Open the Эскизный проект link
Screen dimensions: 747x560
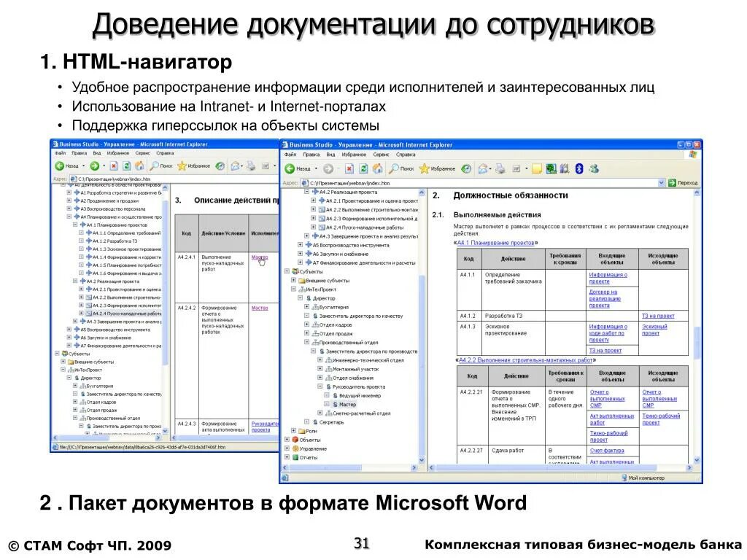[x=654, y=330]
